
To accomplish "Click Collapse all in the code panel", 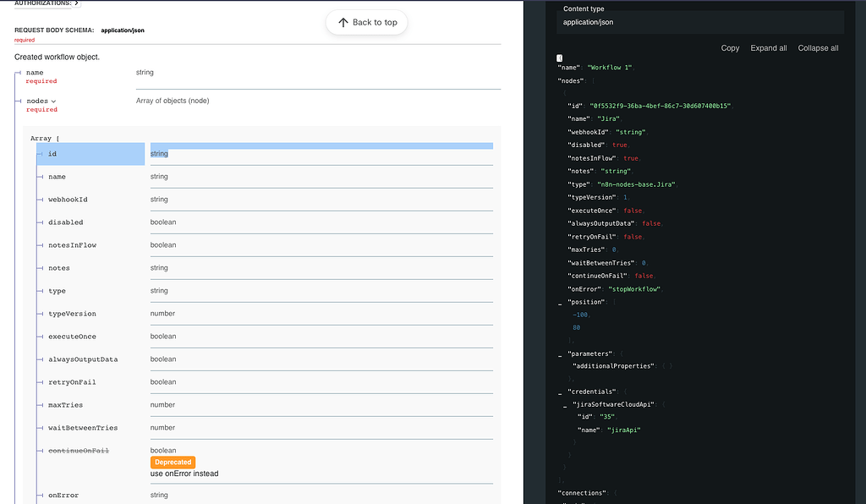I will [817, 48].
